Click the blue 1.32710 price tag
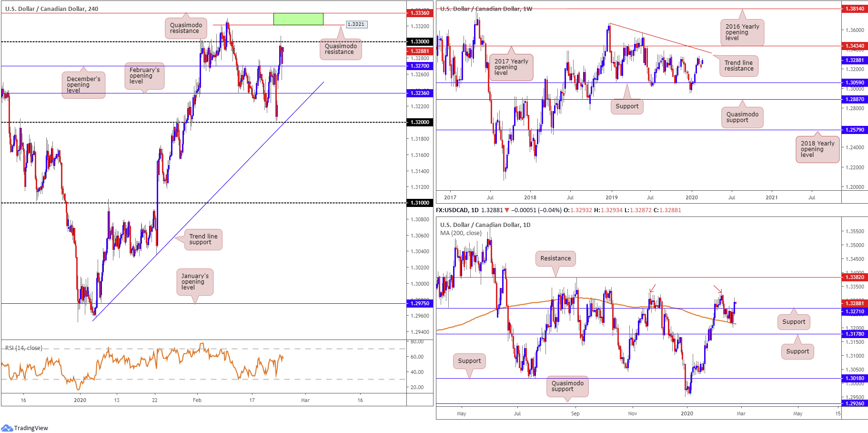868x433 pixels. pyautogui.click(x=855, y=312)
